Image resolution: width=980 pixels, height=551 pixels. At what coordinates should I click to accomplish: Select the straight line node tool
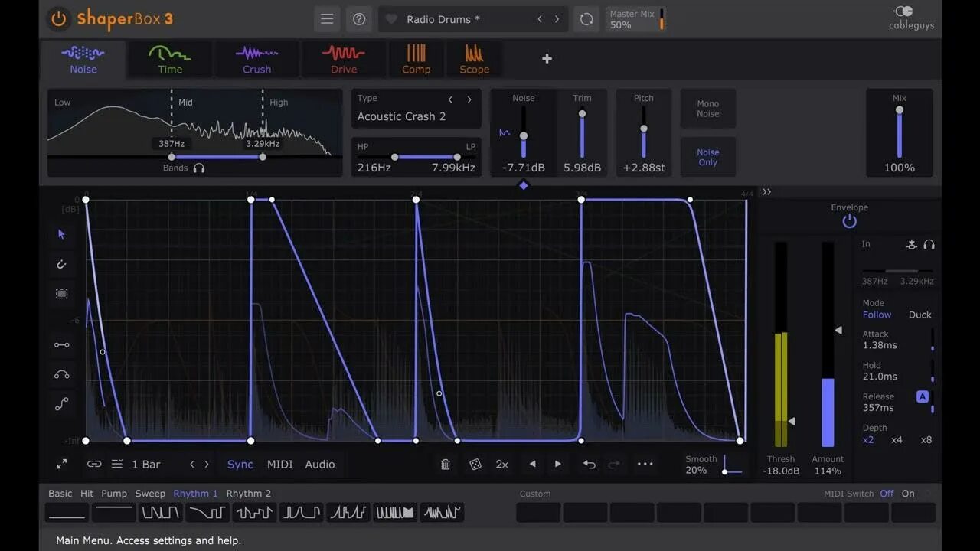[x=62, y=345]
